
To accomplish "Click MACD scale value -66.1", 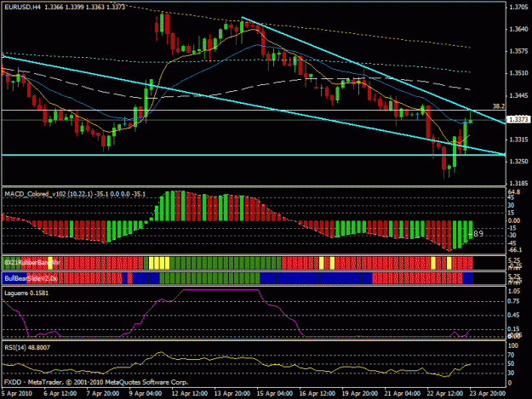I will click(x=514, y=250).
